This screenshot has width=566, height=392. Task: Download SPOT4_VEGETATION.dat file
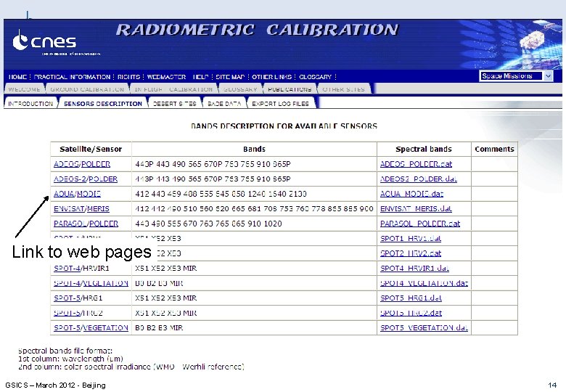click(424, 283)
